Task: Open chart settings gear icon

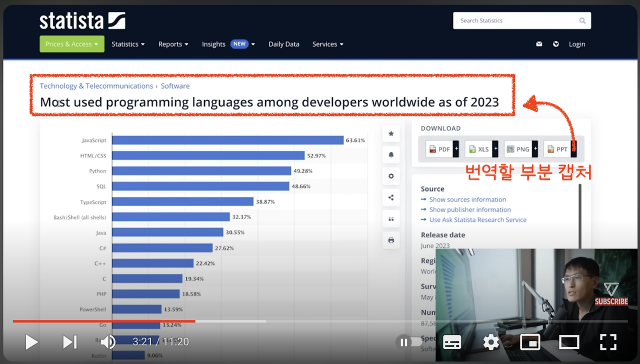Action: pos(391,176)
